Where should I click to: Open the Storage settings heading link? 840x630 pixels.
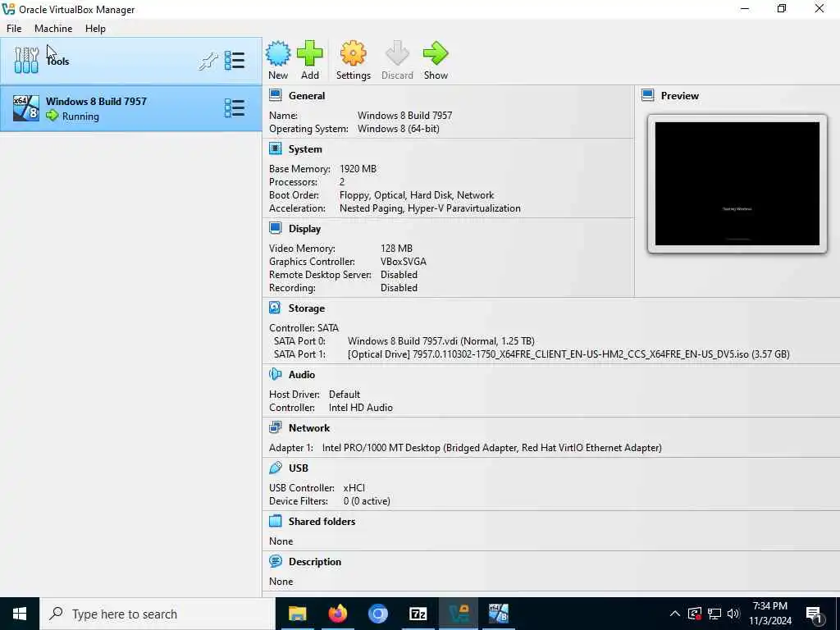(x=307, y=308)
